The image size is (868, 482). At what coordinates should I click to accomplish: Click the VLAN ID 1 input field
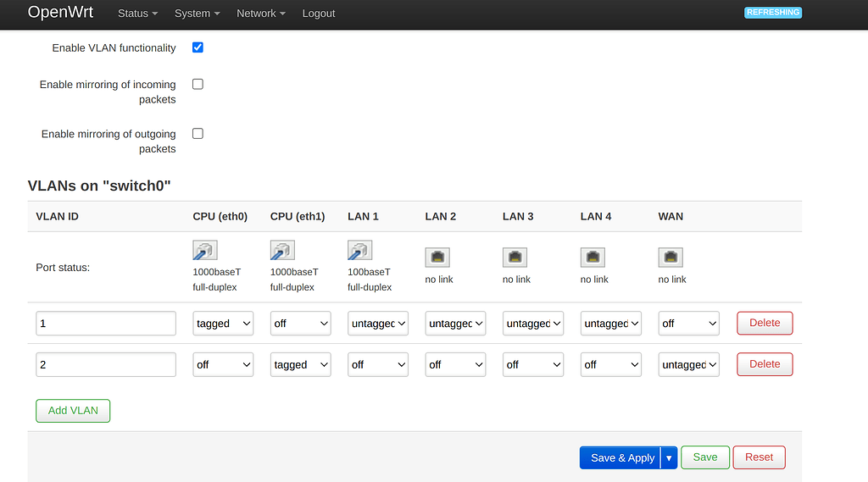click(106, 324)
